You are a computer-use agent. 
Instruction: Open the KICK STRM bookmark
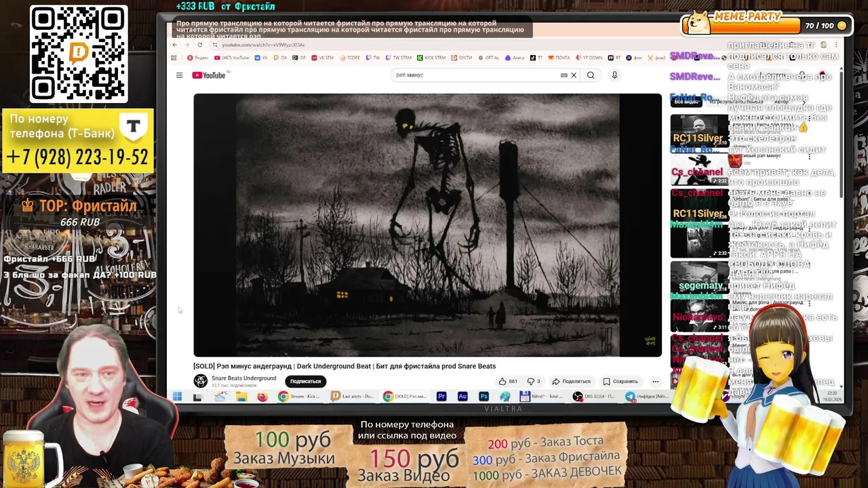[431, 58]
